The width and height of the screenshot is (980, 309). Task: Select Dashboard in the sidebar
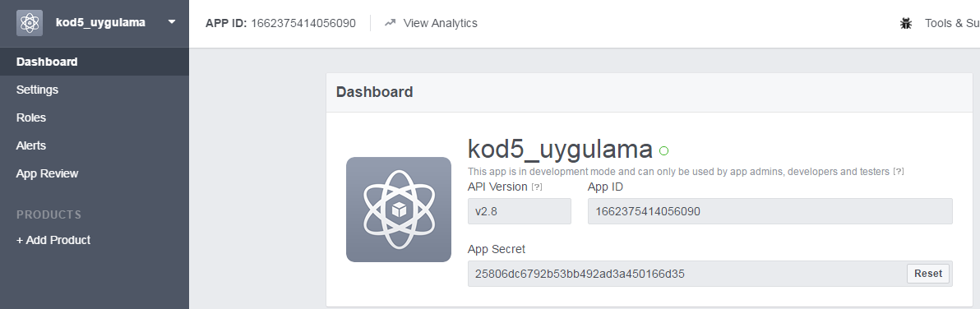(x=95, y=62)
